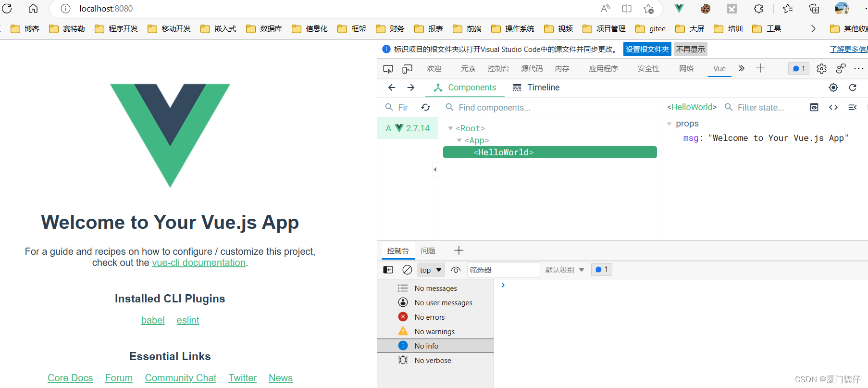Toggle device emulation in DevTools
This screenshot has width=868, height=388.
point(407,69)
